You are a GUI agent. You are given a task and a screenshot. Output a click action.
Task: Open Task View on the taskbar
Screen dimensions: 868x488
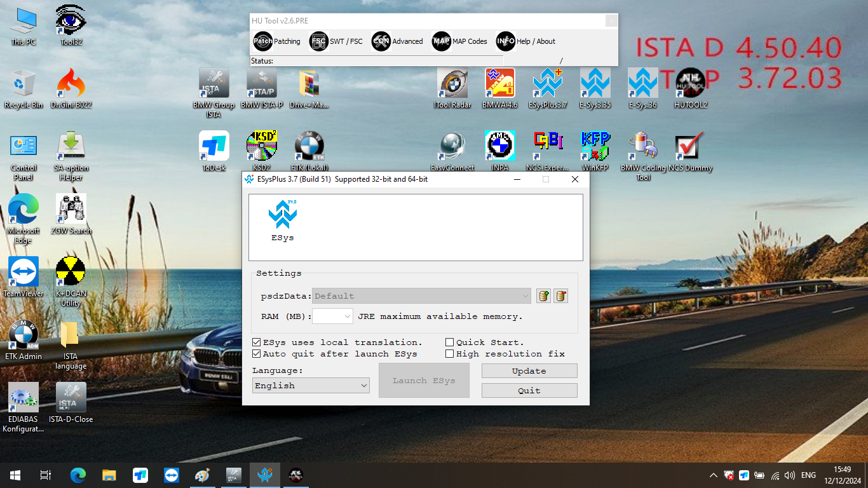[x=46, y=475]
